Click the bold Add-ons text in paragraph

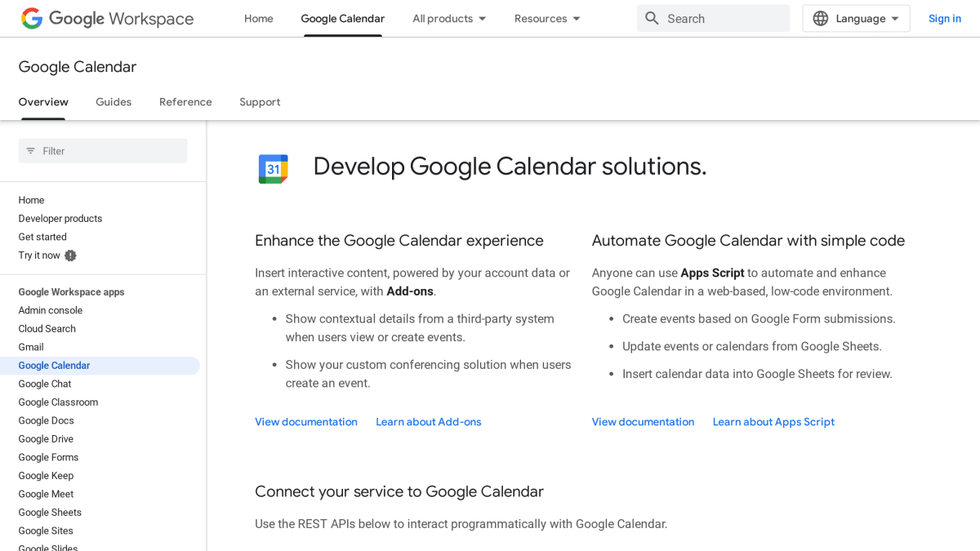[x=410, y=291]
